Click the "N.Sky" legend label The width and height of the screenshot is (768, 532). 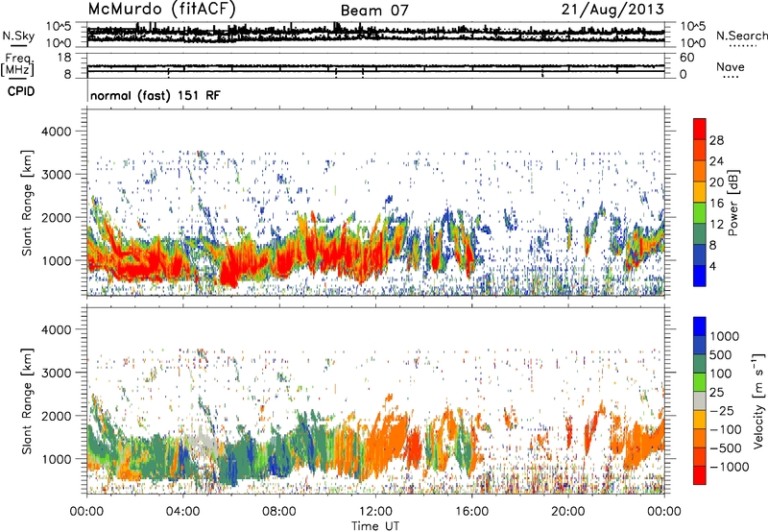click(18, 36)
